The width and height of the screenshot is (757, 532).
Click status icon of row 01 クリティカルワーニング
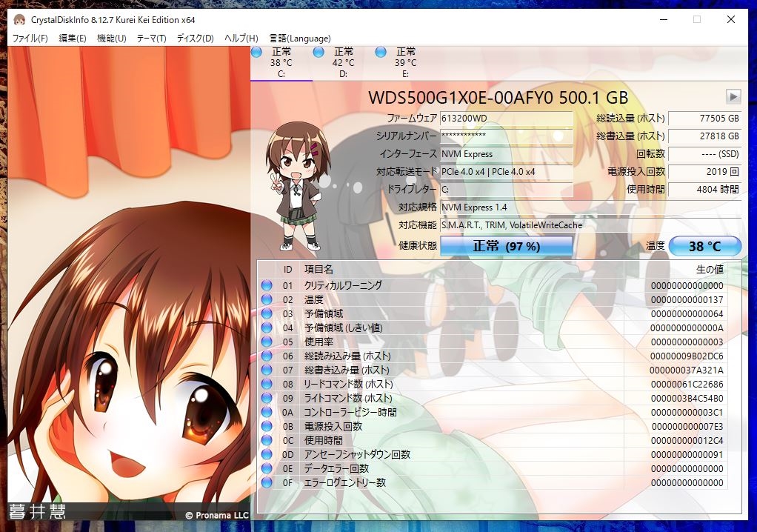(267, 285)
